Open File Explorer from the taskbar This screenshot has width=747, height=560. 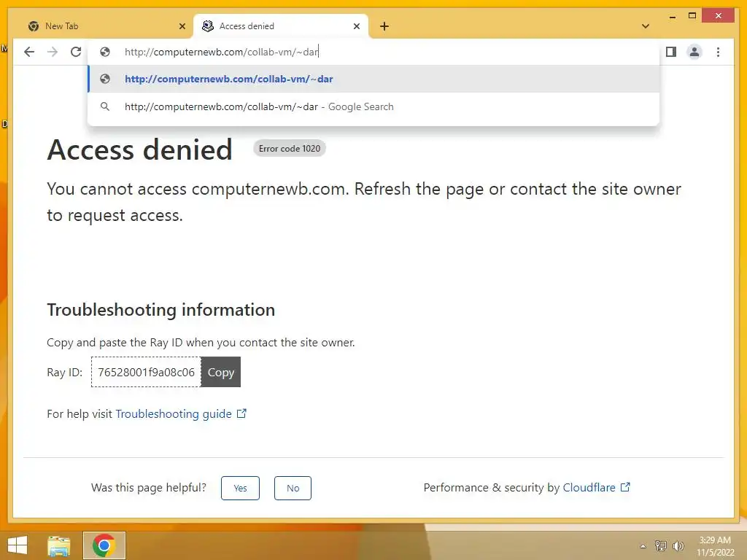59,545
